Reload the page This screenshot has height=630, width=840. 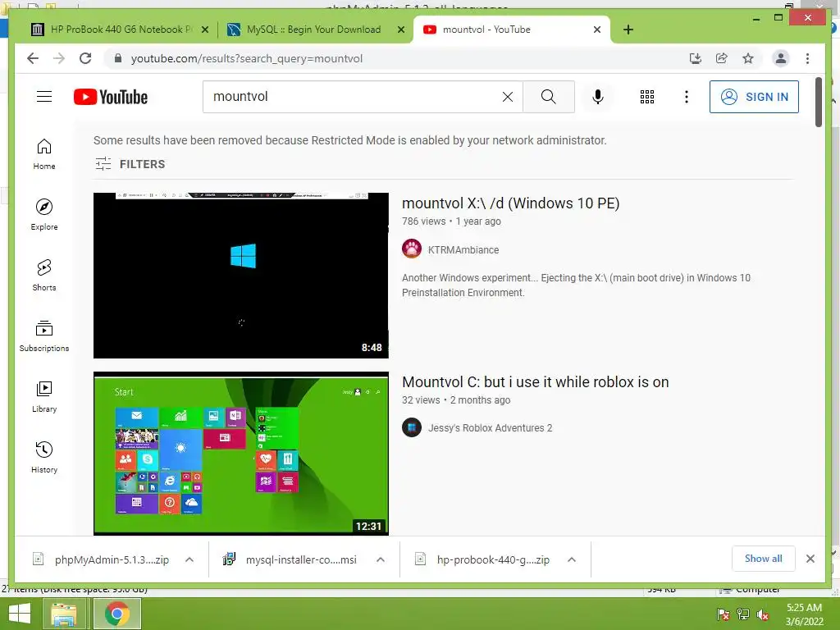click(85, 58)
